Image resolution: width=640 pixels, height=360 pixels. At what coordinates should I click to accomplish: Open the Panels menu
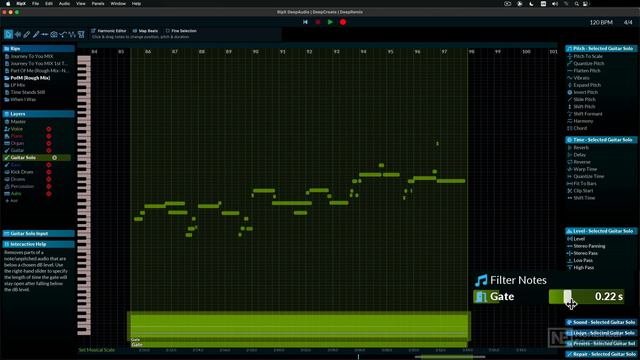coord(98,4)
